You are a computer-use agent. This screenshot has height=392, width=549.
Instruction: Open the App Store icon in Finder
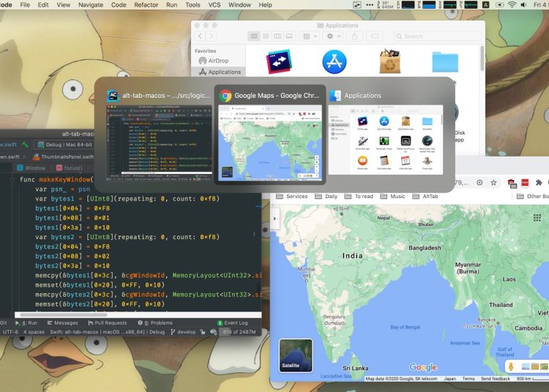[x=334, y=62]
